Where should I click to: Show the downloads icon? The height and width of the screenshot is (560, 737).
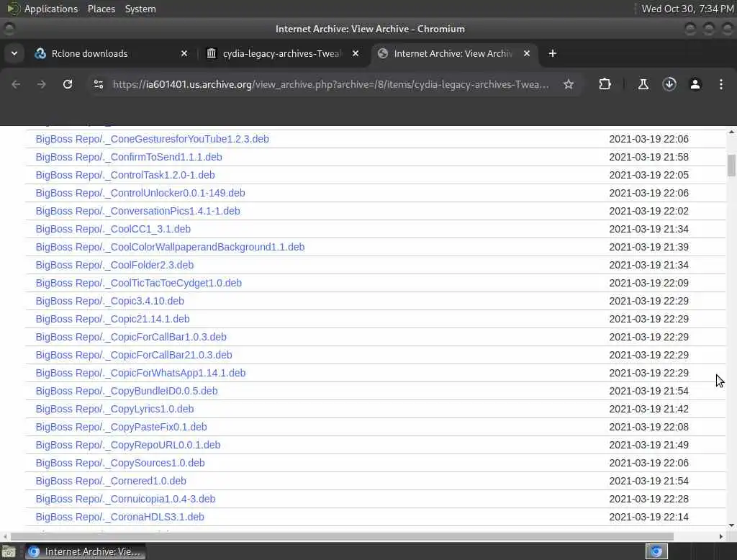[669, 84]
